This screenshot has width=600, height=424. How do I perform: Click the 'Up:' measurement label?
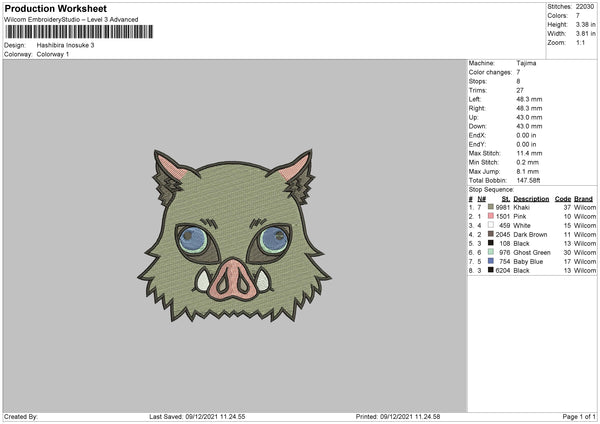473,117
